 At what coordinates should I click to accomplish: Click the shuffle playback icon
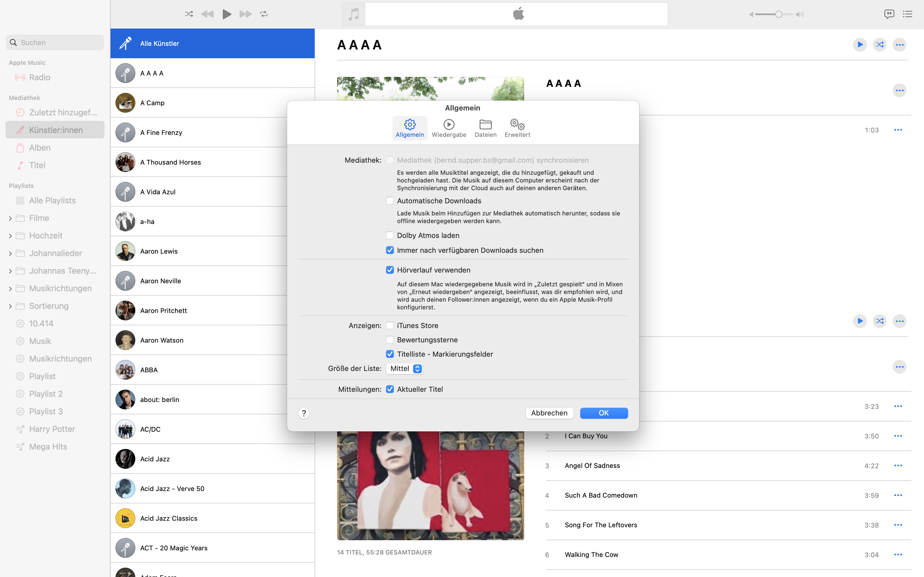point(189,14)
